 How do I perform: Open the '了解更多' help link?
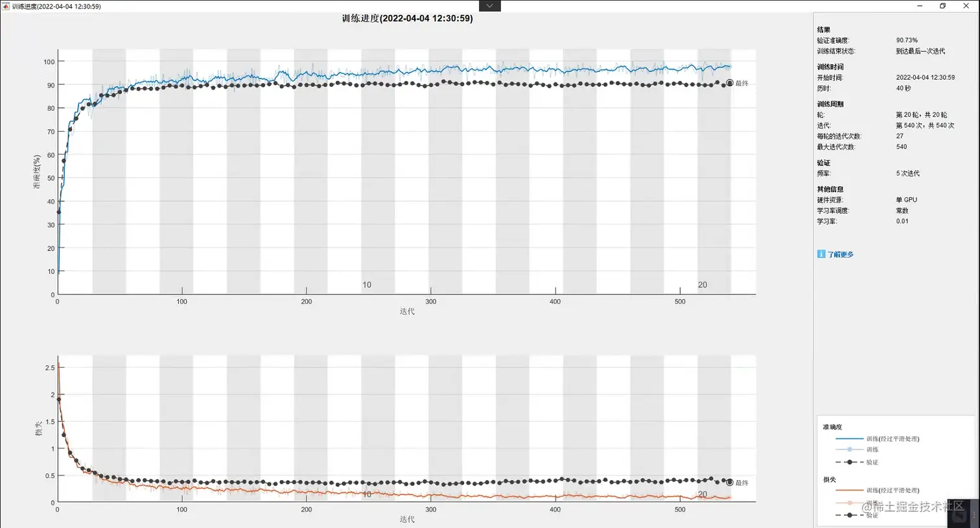(840, 254)
